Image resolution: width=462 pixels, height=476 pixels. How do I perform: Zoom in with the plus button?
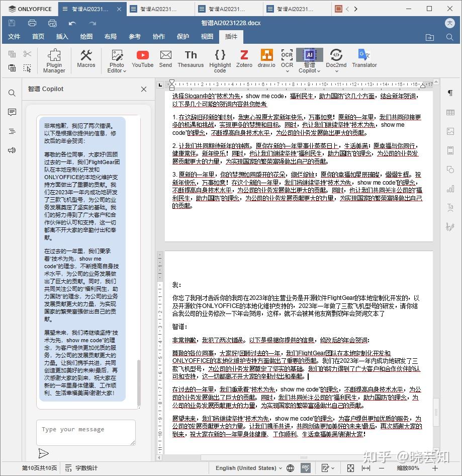(x=435, y=468)
